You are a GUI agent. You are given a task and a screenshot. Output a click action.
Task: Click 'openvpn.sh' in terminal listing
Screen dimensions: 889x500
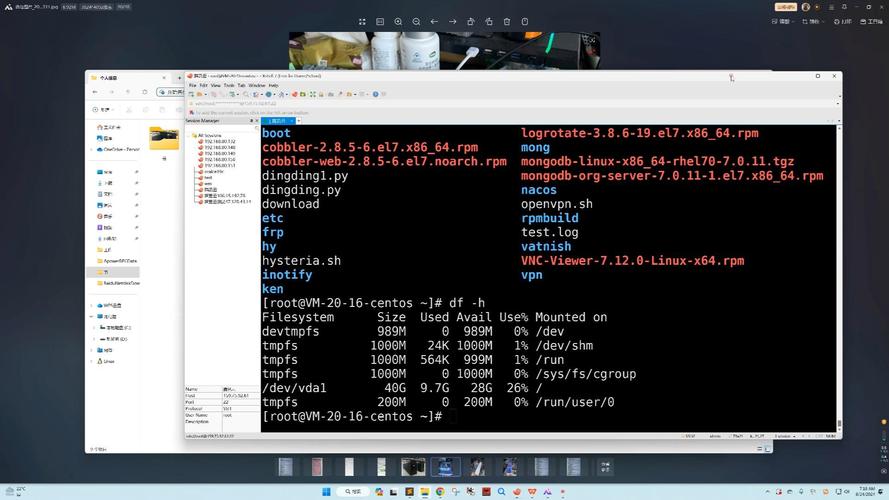(x=557, y=204)
